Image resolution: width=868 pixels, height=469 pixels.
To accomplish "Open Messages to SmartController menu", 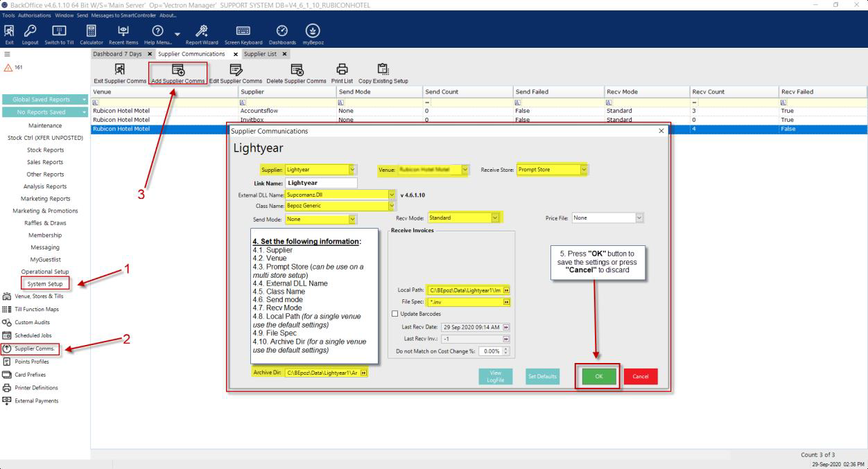I will [x=123, y=15].
